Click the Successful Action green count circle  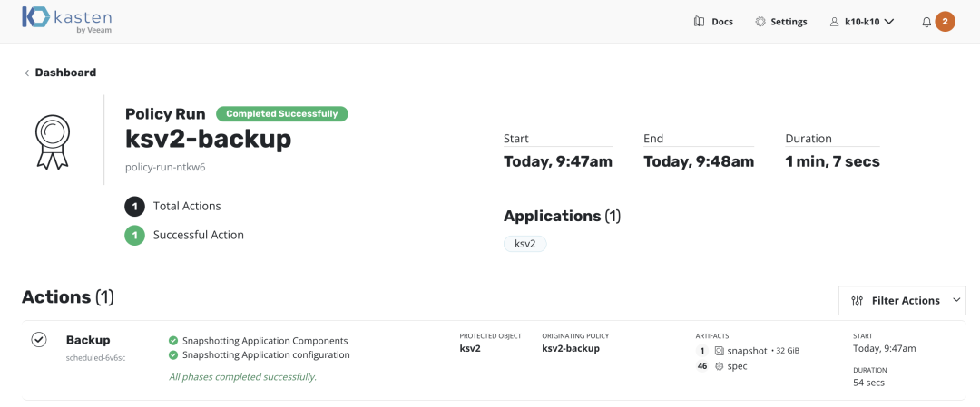tap(134, 236)
